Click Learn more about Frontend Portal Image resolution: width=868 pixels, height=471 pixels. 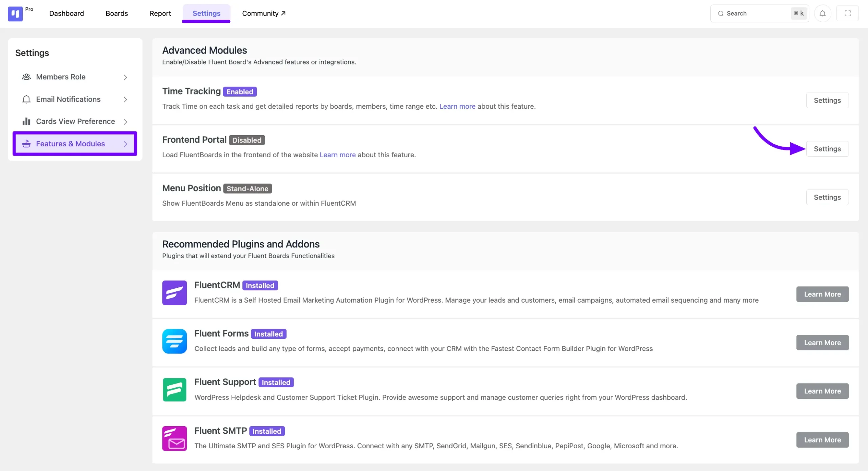tap(338, 155)
